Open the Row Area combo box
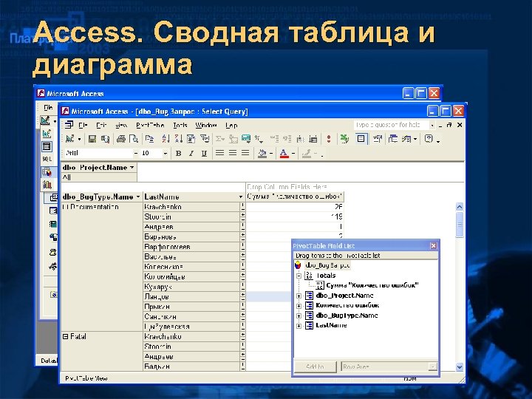This screenshot has width=532, height=399. tap(389, 366)
